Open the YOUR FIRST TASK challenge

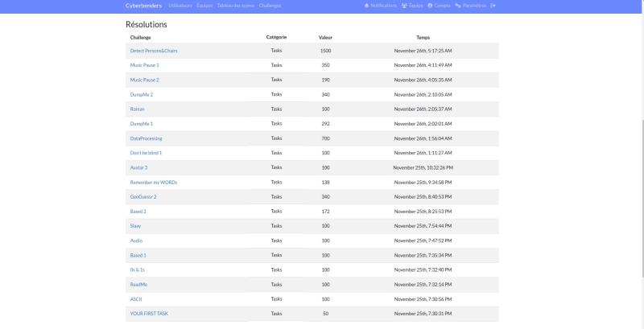149,313
